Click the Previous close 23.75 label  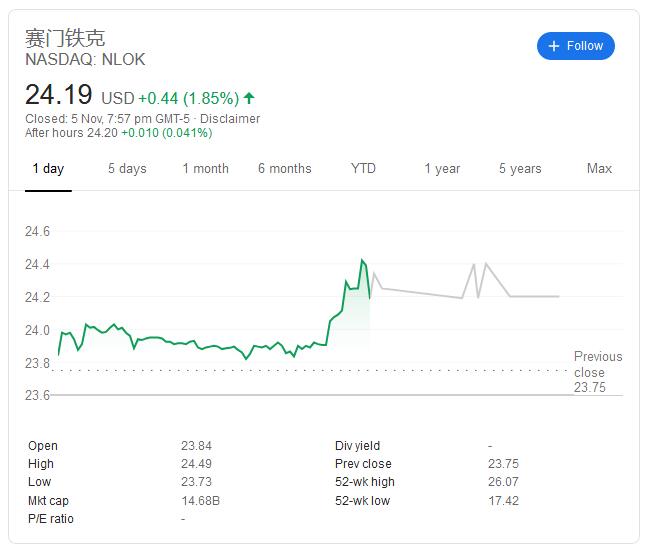597,372
